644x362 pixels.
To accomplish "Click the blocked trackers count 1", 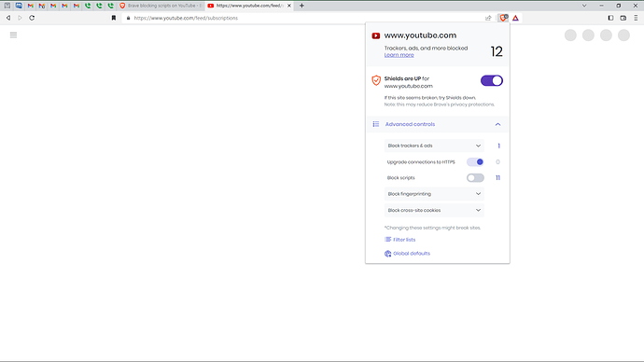I will pyautogui.click(x=498, y=146).
